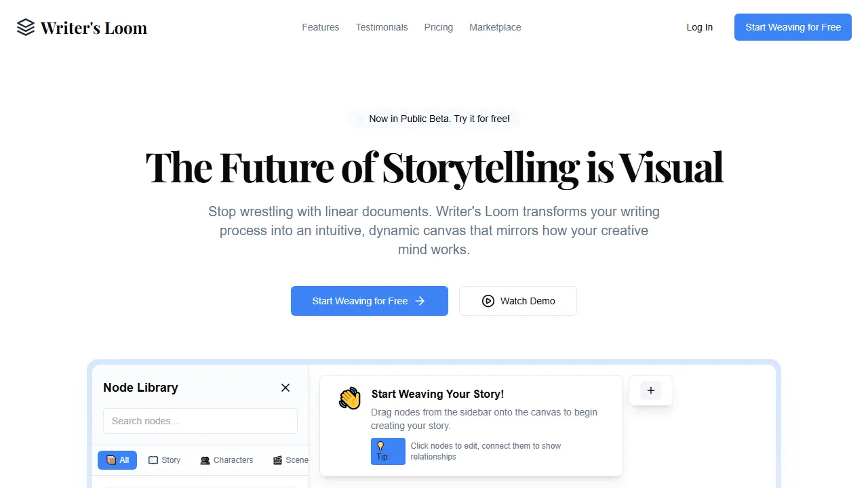This screenshot has width=868, height=488.
Task: Click the Search nodes input field
Action: point(200,421)
